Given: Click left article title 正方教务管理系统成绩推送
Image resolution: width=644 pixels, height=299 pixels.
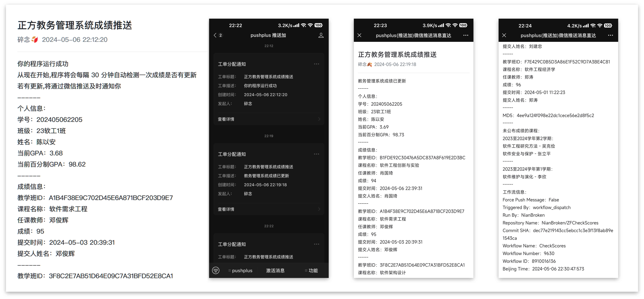Looking at the screenshot, I should [75, 25].
